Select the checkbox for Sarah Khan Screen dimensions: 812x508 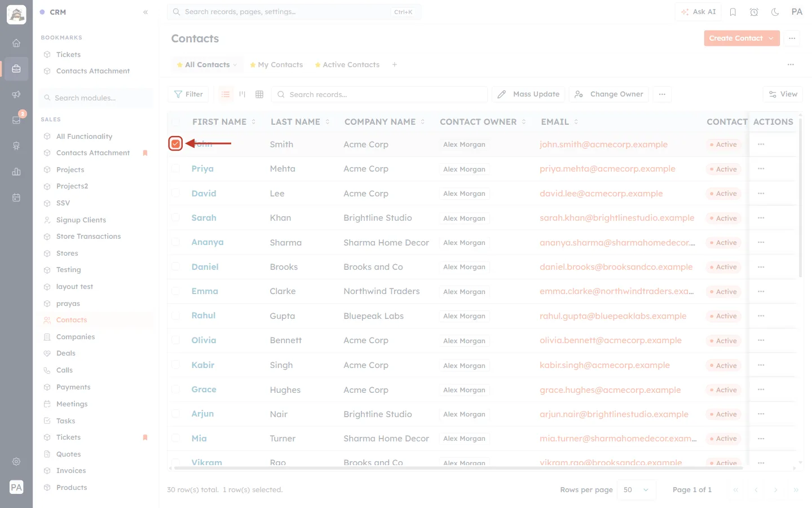pyautogui.click(x=176, y=218)
